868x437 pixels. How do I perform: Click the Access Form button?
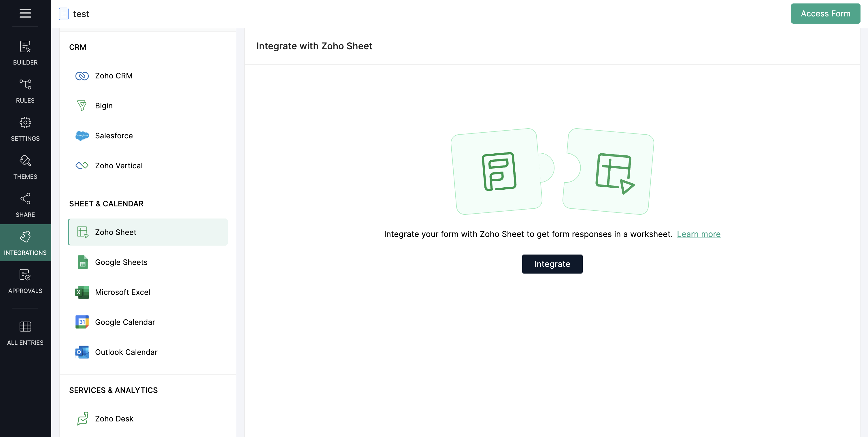click(x=825, y=14)
